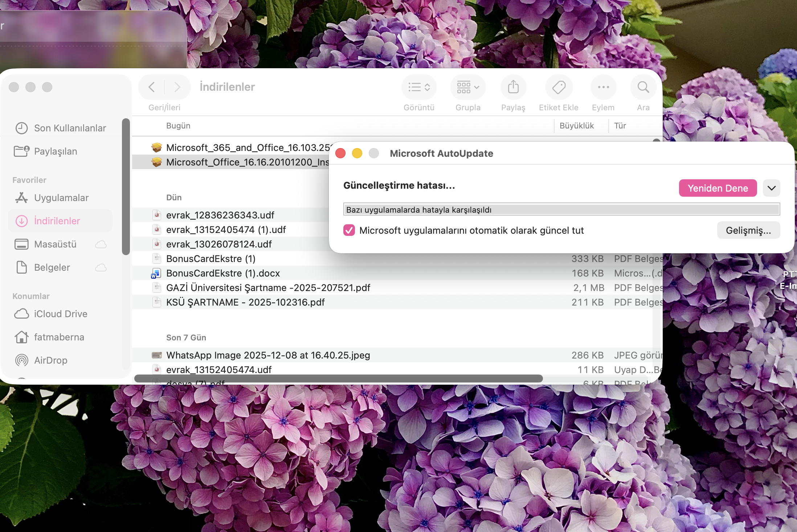
Task: Click the 286 KB size of WhatsApp Image
Action: [588, 355]
